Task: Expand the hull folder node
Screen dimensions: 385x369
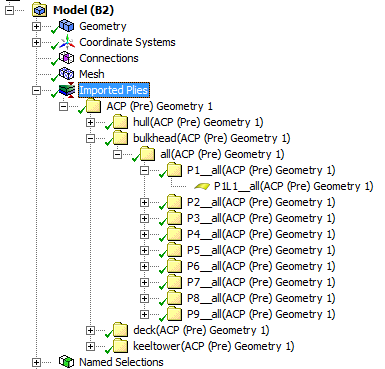Action: [x=90, y=122]
